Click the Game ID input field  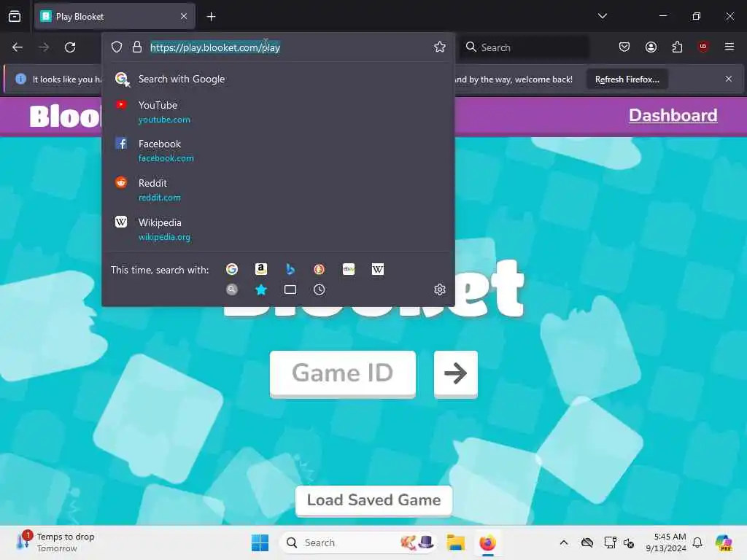(343, 373)
